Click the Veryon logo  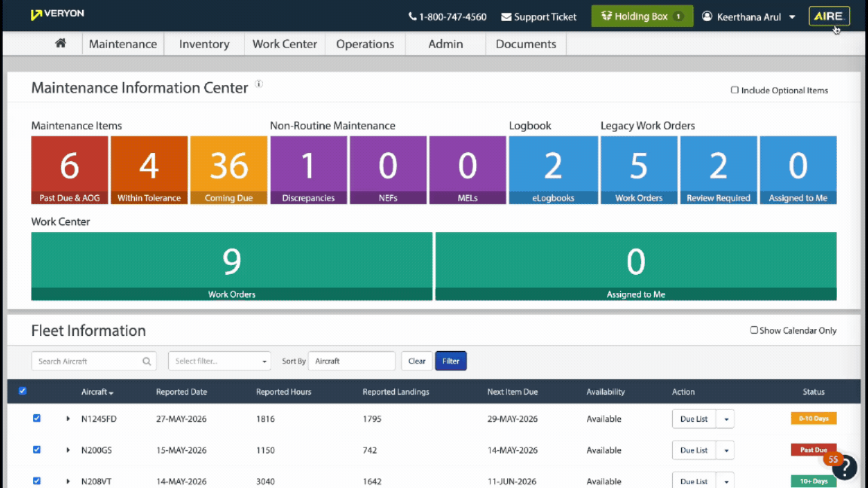[x=57, y=14]
